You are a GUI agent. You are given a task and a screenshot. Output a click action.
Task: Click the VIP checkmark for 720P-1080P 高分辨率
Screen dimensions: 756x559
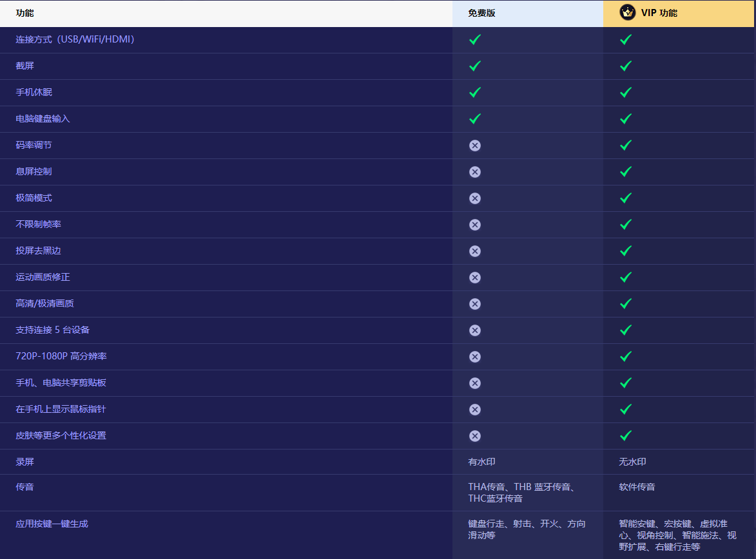[x=625, y=356]
